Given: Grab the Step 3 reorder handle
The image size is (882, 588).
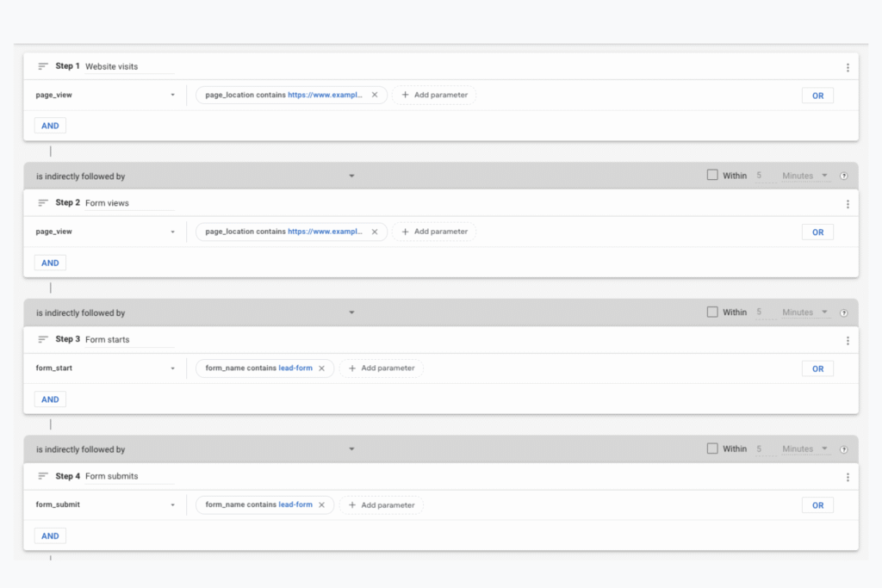Looking at the screenshot, I should [43, 339].
